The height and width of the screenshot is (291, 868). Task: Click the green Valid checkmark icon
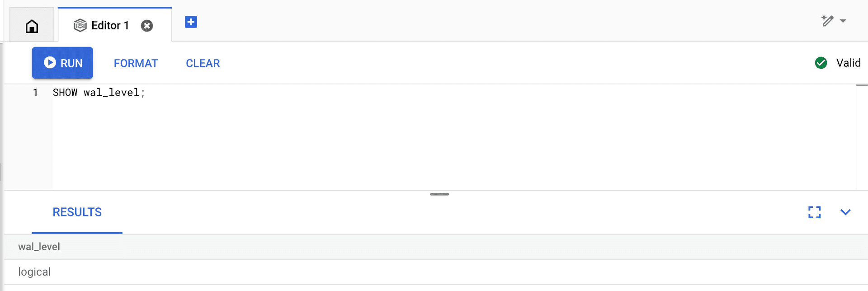[821, 63]
